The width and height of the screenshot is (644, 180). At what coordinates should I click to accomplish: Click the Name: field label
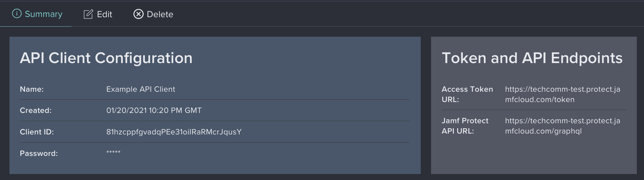tap(32, 89)
